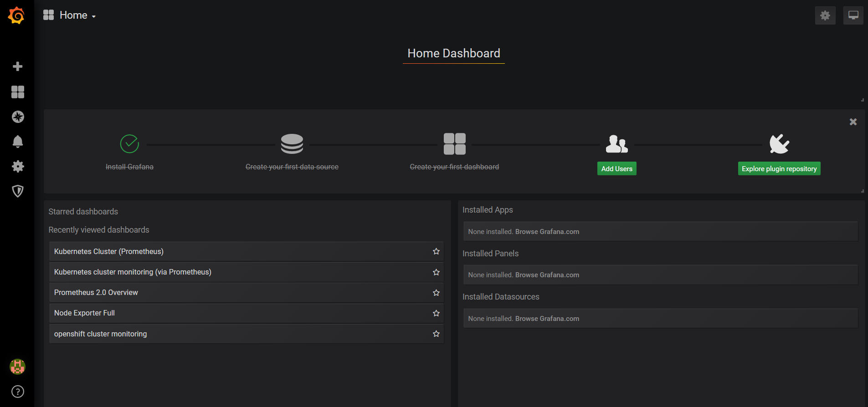Open dashboard settings gear at top right
Image resolution: width=868 pixels, height=407 pixels.
[x=825, y=15]
